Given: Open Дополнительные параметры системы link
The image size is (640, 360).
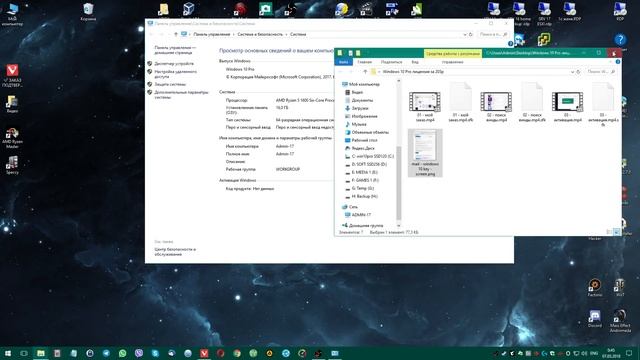Looking at the screenshot, I should click(x=181, y=95).
